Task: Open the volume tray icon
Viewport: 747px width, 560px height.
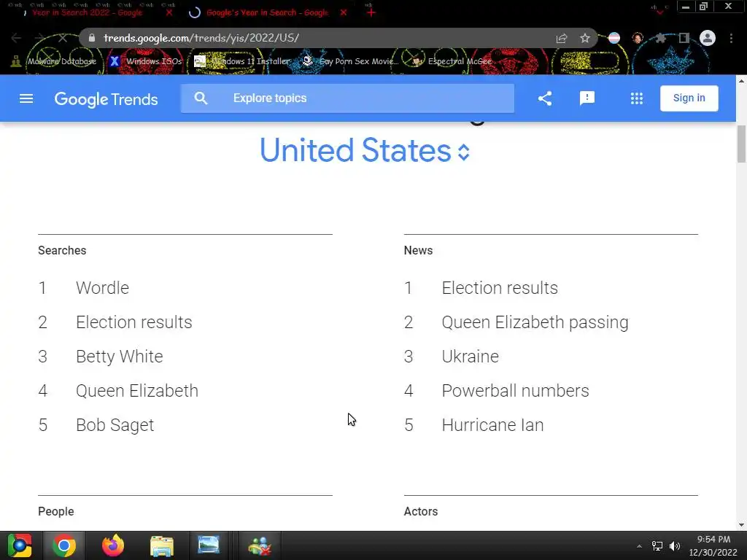Action: pos(675,546)
